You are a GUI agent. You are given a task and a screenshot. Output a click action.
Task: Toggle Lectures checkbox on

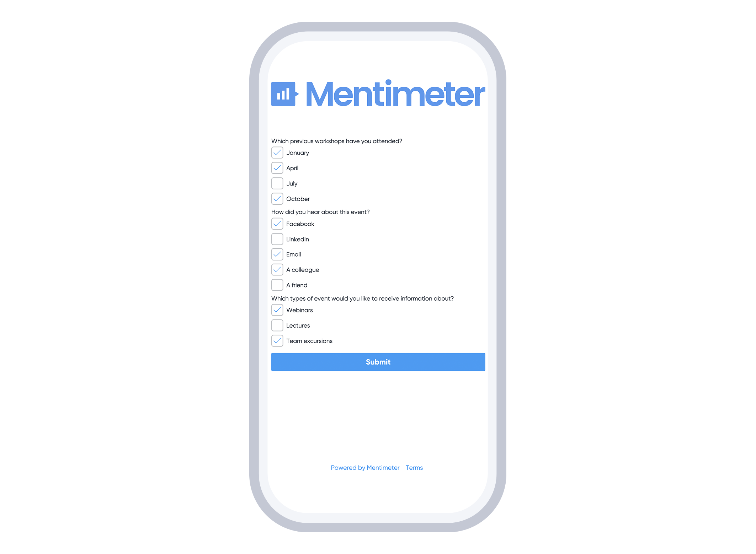point(276,325)
